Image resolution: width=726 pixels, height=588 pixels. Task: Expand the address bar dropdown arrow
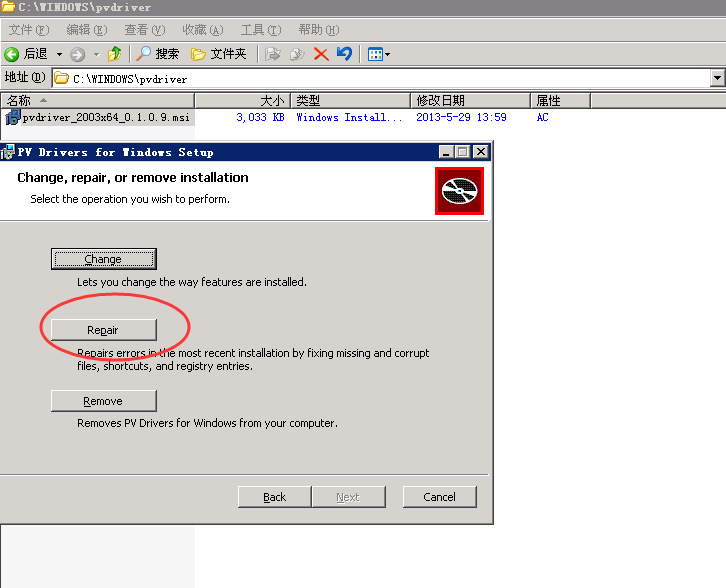click(717, 78)
